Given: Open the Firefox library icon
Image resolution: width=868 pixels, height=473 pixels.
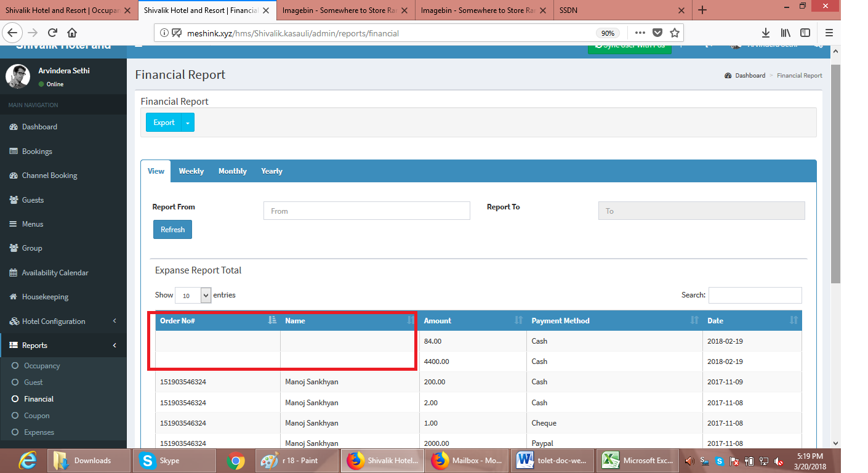Looking at the screenshot, I should point(786,33).
